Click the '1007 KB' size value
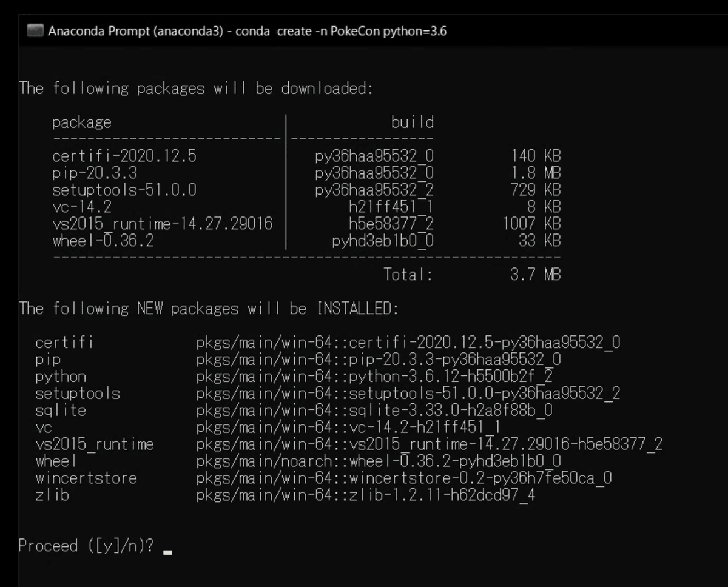Screen dimensions: 728x587 tap(532, 224)
